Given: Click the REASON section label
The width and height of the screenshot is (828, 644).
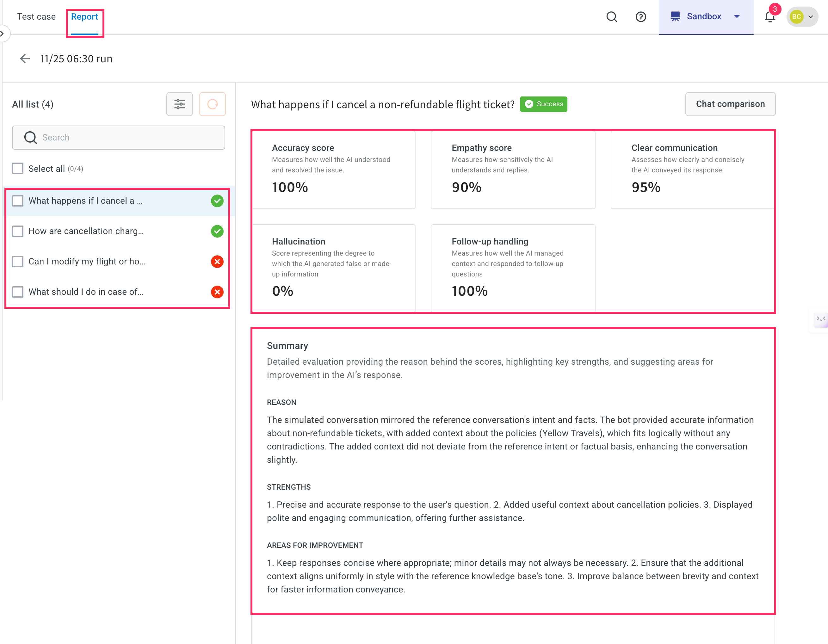Looking at the screenshot, I should click(x=282, y=402).
